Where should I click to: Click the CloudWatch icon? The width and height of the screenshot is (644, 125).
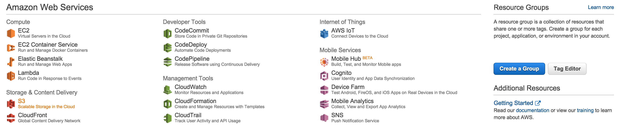click(167, 90)
